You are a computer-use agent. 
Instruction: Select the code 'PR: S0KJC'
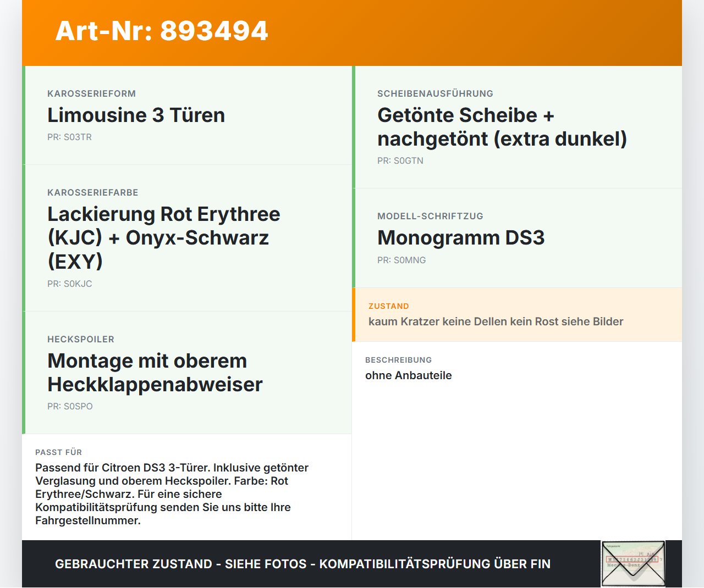point(69,284)
